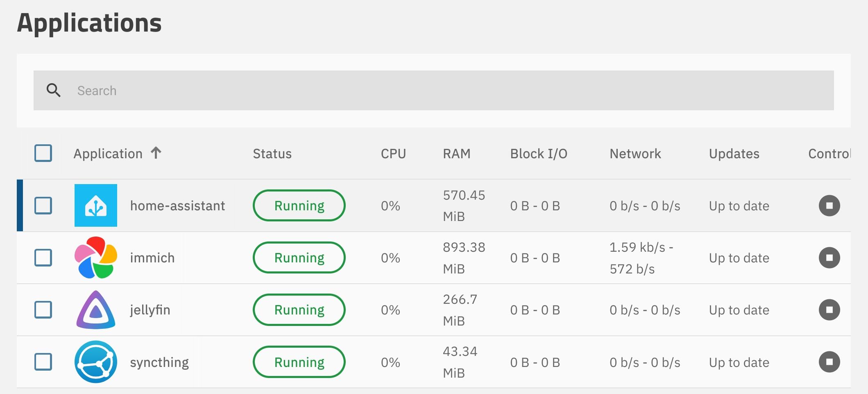Viewport: 868px width, 394px height.
Task: Click the Status column header
Action: pos(272,154)
